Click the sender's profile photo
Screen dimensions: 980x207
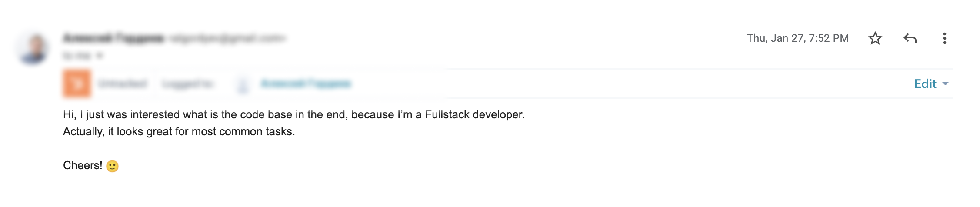34,49
